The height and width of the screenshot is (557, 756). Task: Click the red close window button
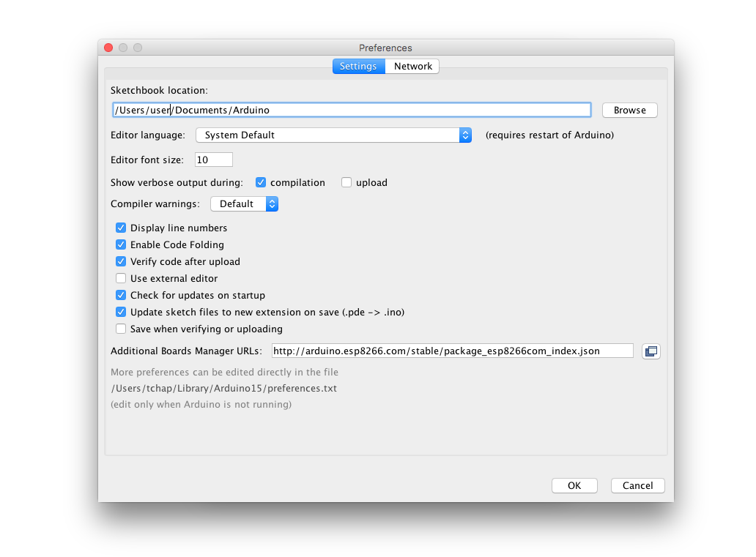point(108,48)
